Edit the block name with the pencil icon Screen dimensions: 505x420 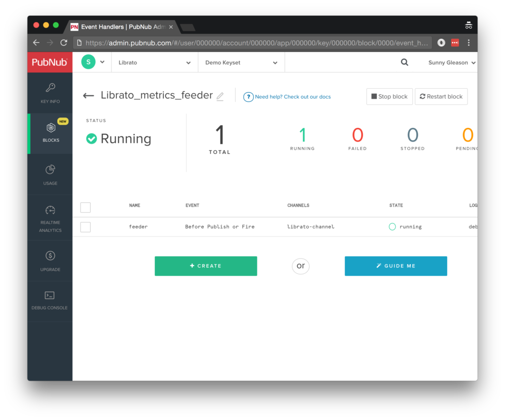pos(220,97)
